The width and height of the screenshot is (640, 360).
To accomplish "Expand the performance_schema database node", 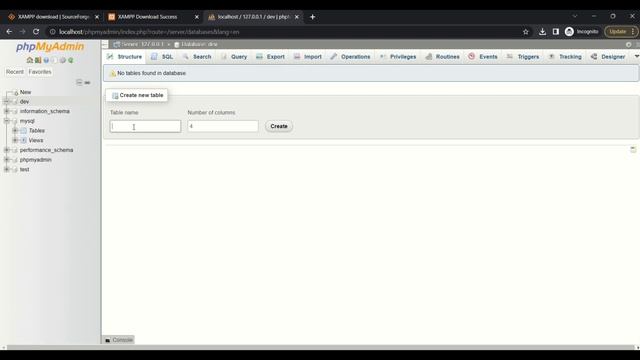I will (7, 150).
